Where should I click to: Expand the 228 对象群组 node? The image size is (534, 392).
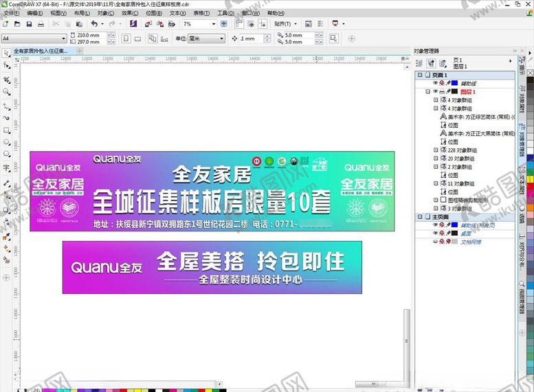pyautogui.click(x=436, y=150)
